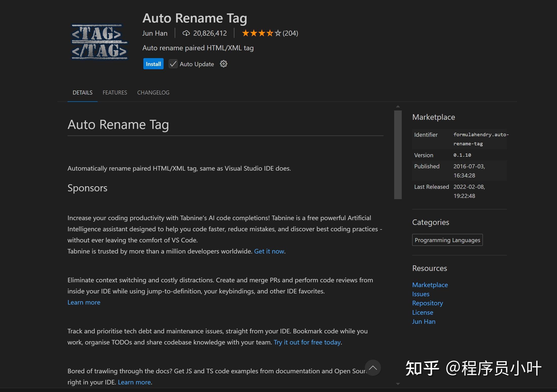This screenshot has width=557, height=392.
Task: Select the Programming Languages category tag
Action: coord(447,240)
